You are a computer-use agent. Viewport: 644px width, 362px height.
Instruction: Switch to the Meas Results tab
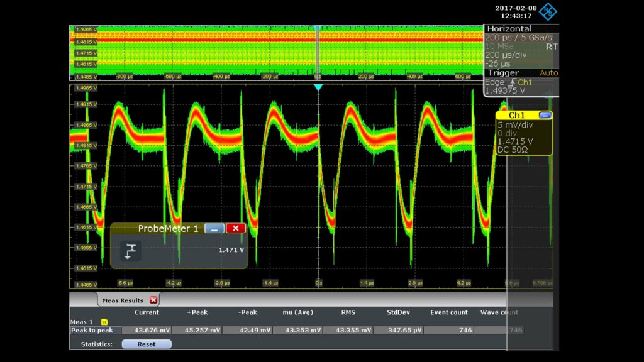124,300
